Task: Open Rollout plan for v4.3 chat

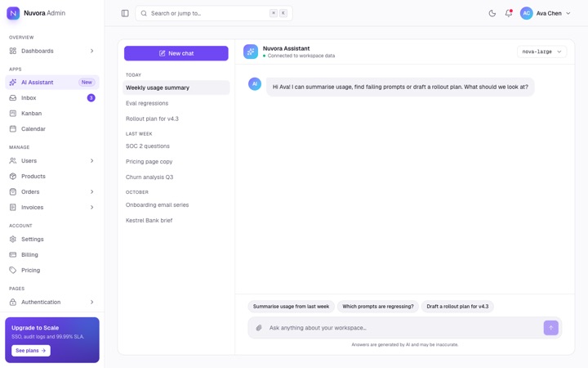Action: point(176,119)
